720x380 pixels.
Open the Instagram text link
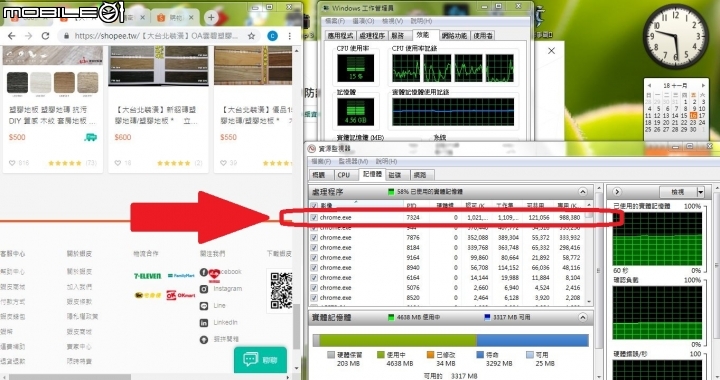click(227, 289)
